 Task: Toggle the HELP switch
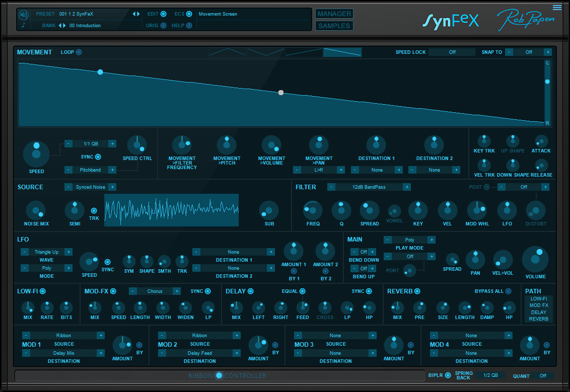189,26
